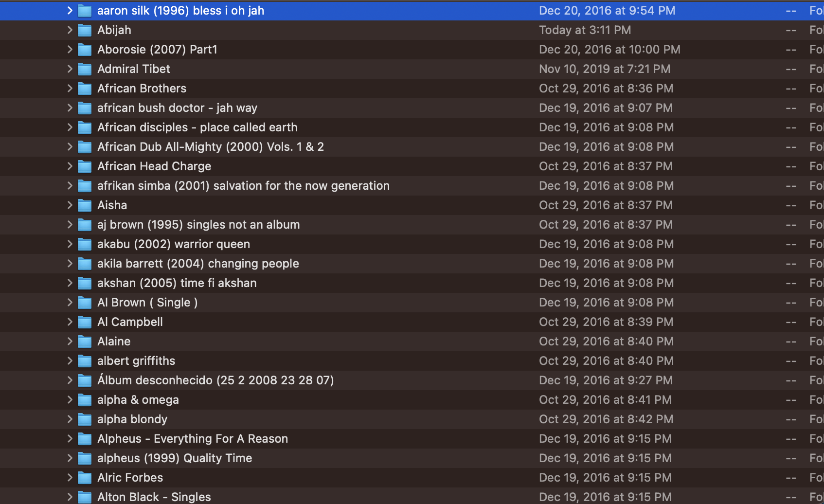The image size is (824, 504).
Task: Select the date "Dec 19, 2016 at 9:07 PM"
Action: tap(606, 108)
